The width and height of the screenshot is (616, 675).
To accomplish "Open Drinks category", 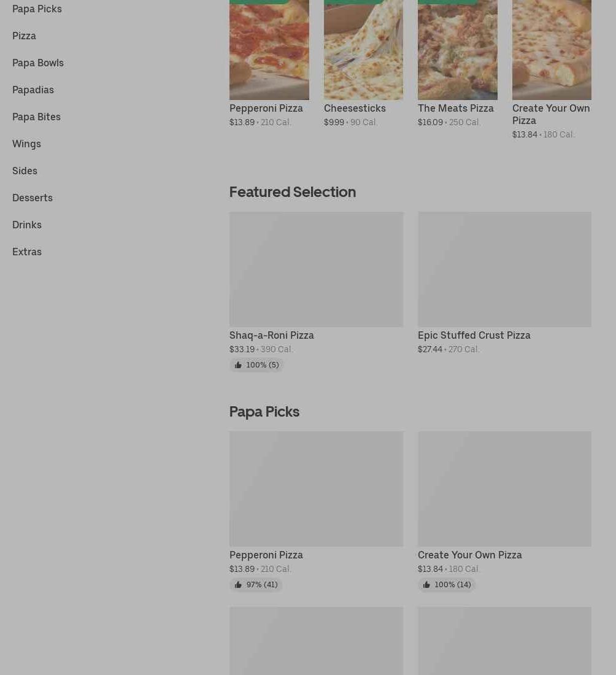I will click(26, 225).
